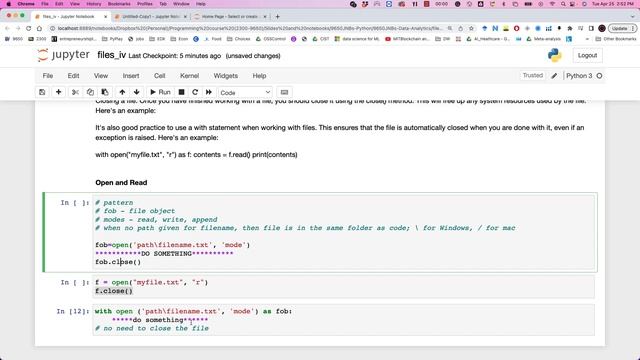Insert cell below with plus icon
This screenshot has width=640, height=360.
point(58,92)
